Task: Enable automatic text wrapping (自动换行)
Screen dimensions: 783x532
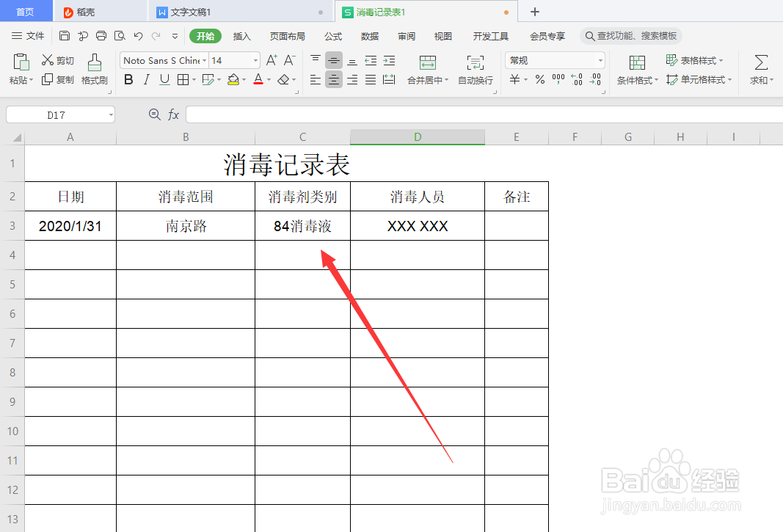Action: pyautogui.click(x=475, y=70)
